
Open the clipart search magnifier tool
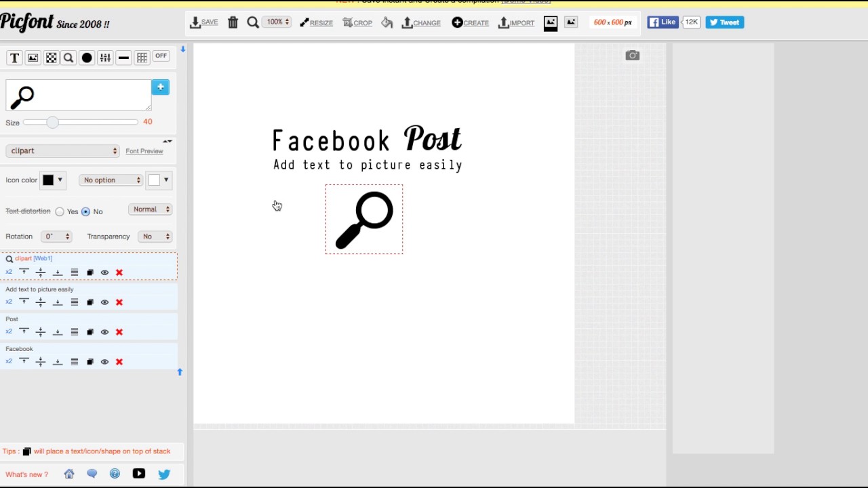[68, 57]
